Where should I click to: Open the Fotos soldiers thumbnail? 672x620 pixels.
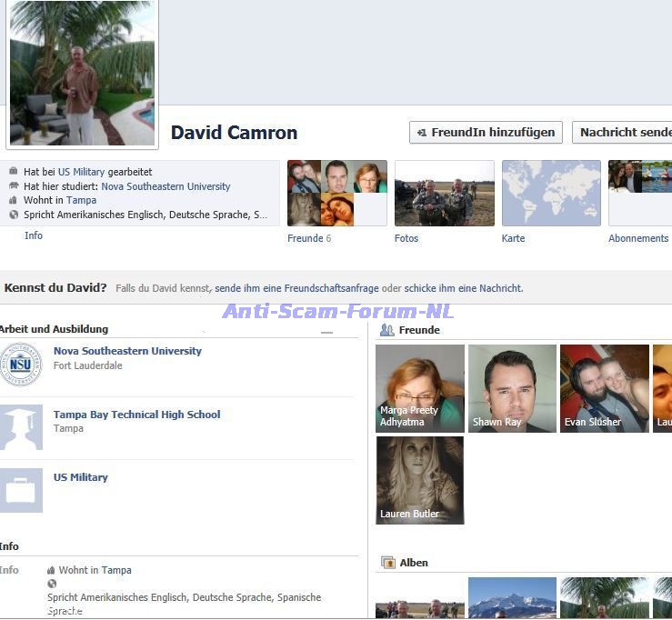coord(444,193)
